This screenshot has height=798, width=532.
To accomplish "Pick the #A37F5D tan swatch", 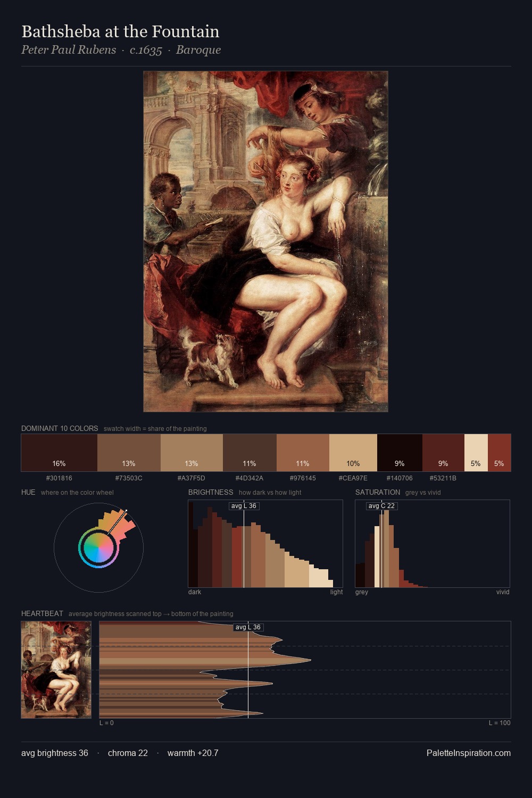I will point(192,453).
